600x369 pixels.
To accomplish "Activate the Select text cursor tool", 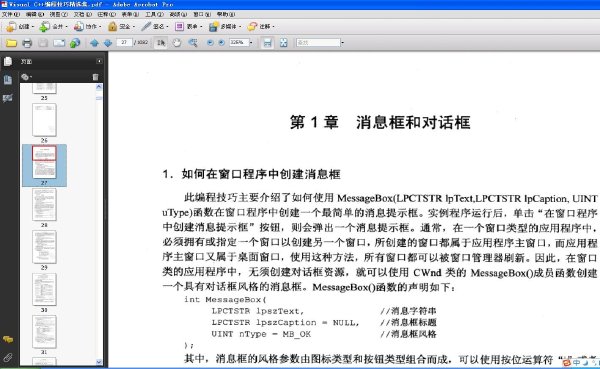I will [x=161, y=43].
